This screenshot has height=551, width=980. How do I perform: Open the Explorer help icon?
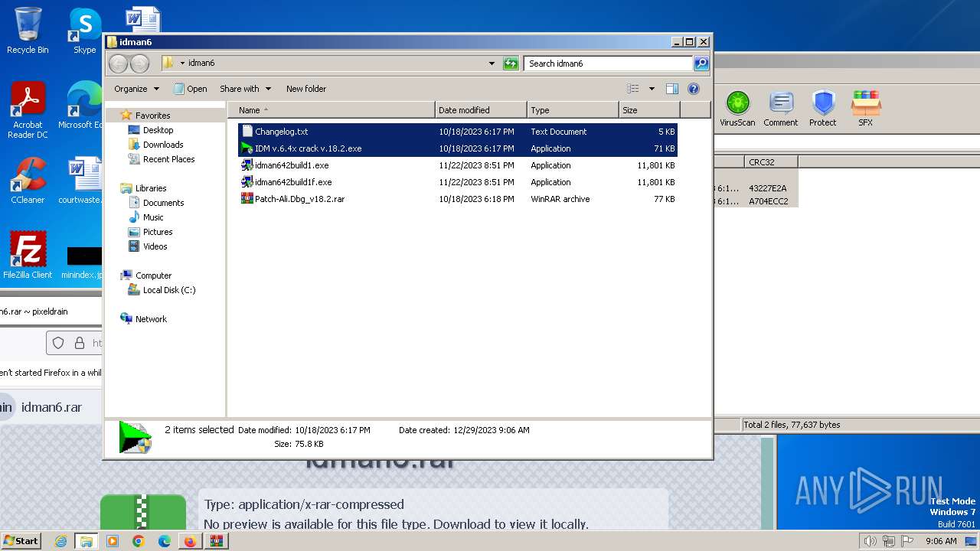[694, 89]
